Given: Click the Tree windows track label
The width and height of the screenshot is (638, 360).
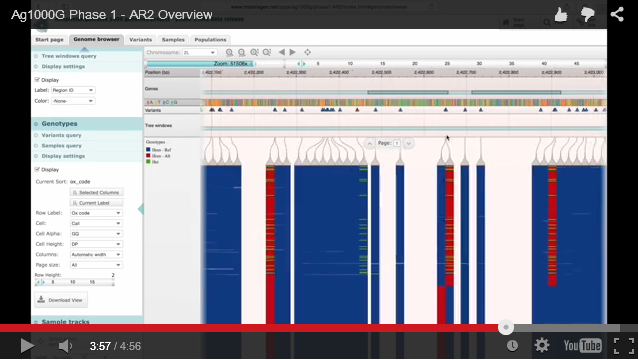Looking at the screenshot, I should tap(158, 125).
